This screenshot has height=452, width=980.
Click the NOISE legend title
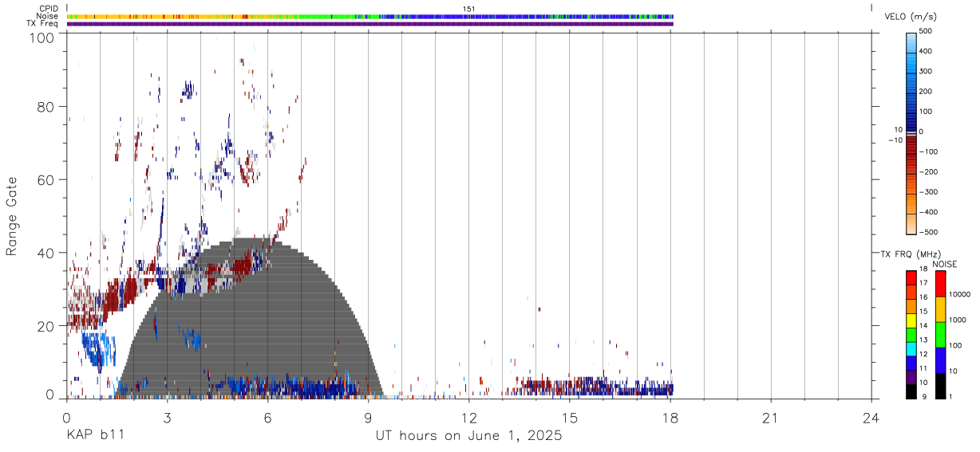click(x=946, y=264)
